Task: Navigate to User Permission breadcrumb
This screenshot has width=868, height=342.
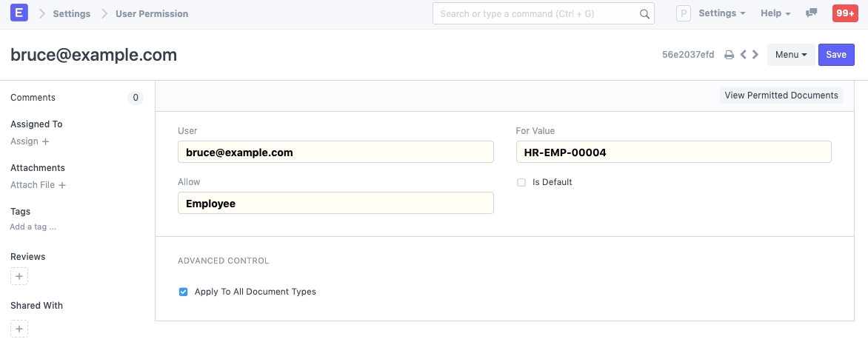Action: click(152, 13)
